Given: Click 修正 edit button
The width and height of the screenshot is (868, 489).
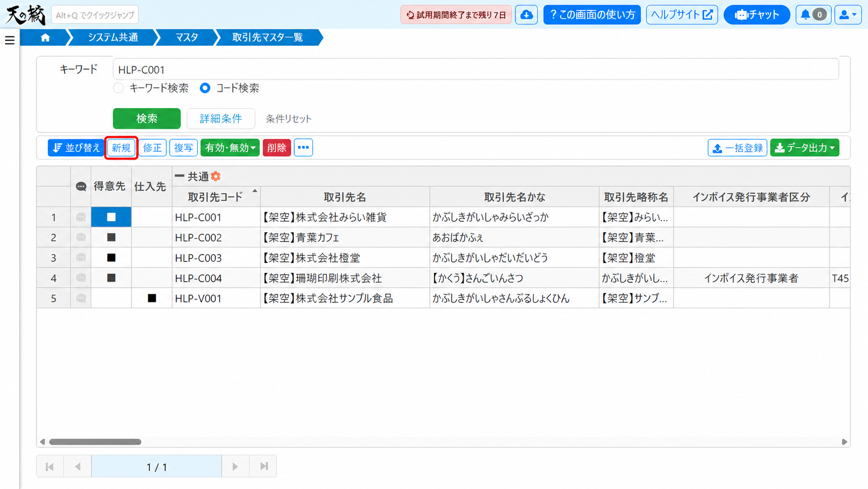Looking at the screenshot, I should point(152,148).
